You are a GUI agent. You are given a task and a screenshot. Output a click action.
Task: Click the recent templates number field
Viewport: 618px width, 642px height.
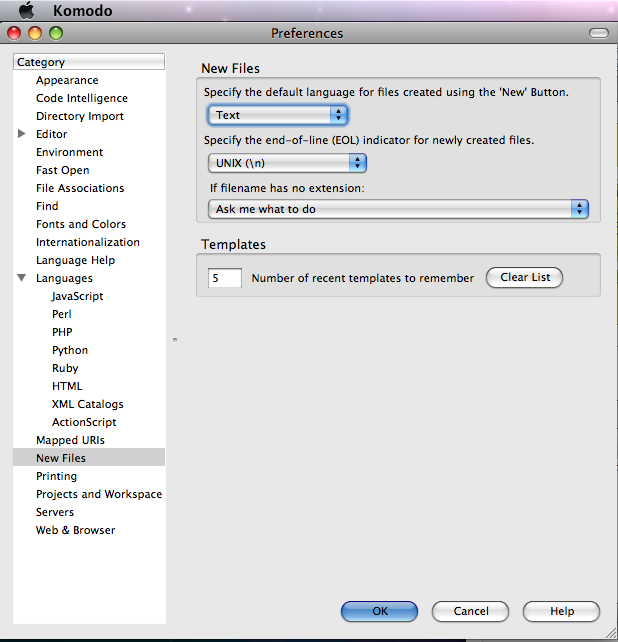[225, 278]
